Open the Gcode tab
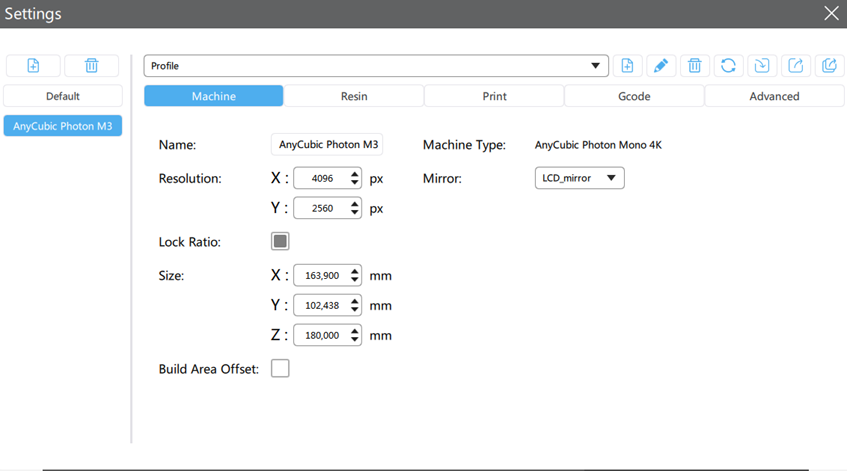The width and height of the screenshot is (847, 471). tap(634, 96)
